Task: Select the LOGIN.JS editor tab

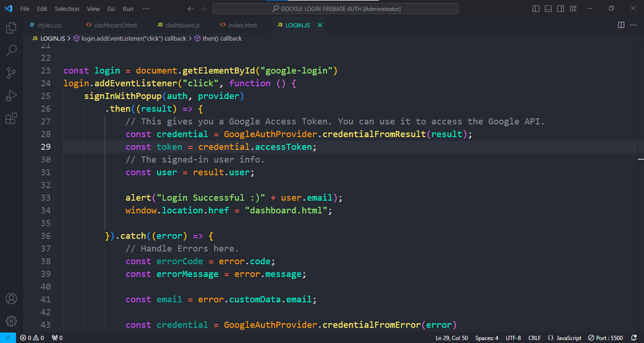Action: pyautogui.click(x=298, y=25)
